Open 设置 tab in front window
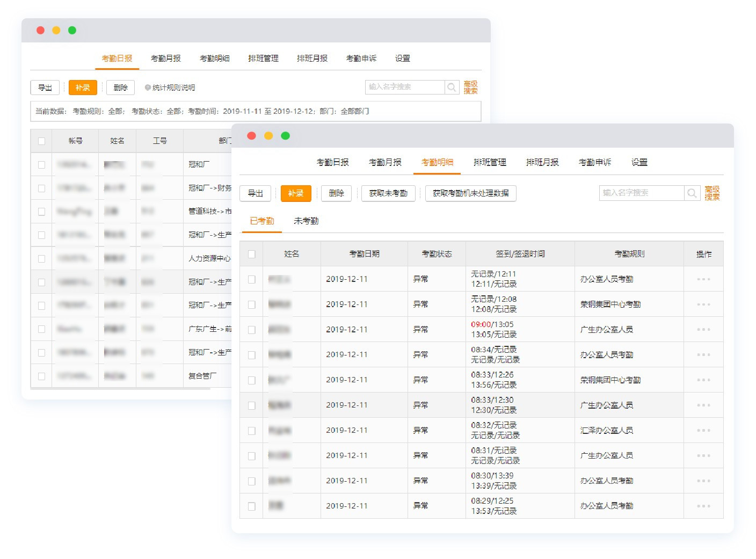756x559 pixels. [639, 162]
